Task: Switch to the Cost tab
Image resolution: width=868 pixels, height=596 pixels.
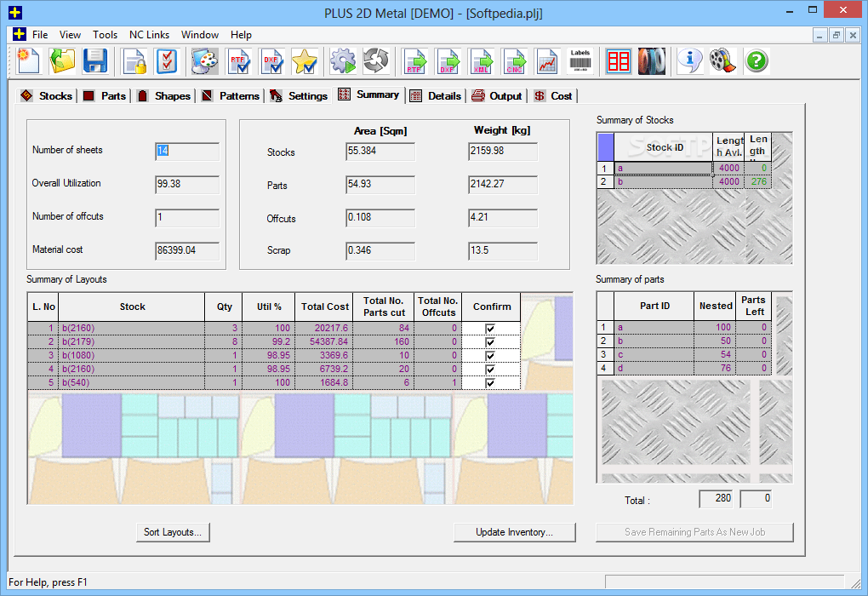Action: tap(553, 96)
